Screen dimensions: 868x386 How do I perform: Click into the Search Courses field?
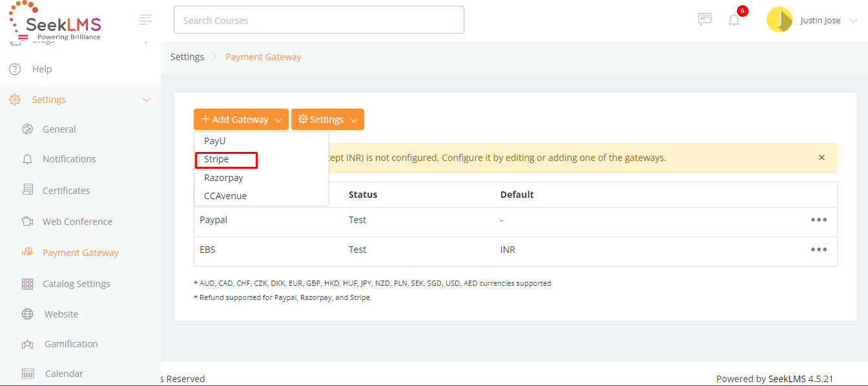(x=319, y=20)
